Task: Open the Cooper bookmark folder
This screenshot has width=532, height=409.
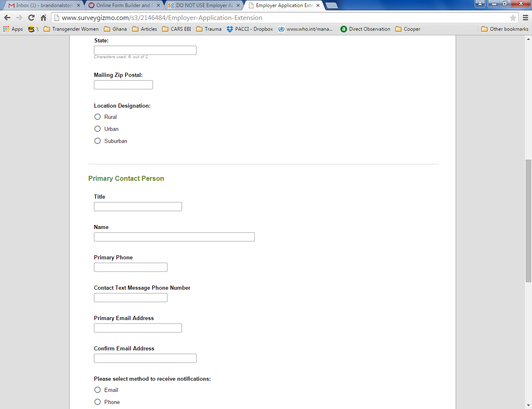Action: [x=408, y=29]
